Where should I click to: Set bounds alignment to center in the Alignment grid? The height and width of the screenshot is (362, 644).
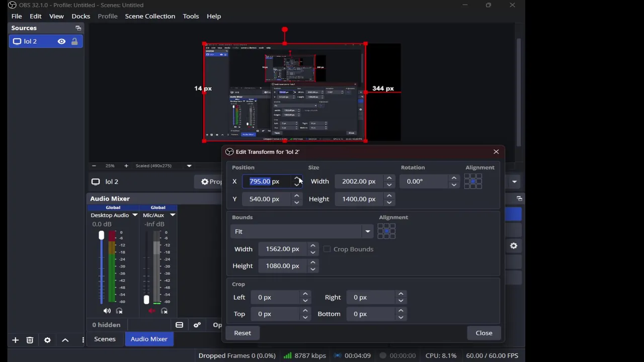tap(386, 231)
